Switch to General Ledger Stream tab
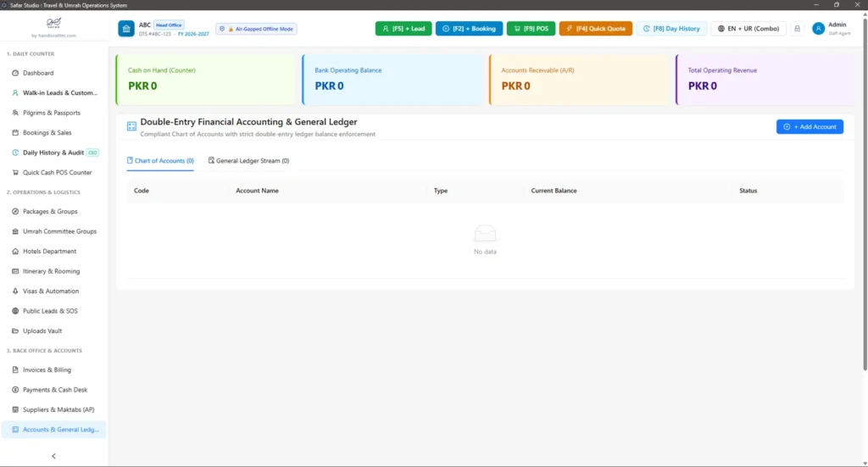This screenshot has width=868, height=467. tap(248, 160)
